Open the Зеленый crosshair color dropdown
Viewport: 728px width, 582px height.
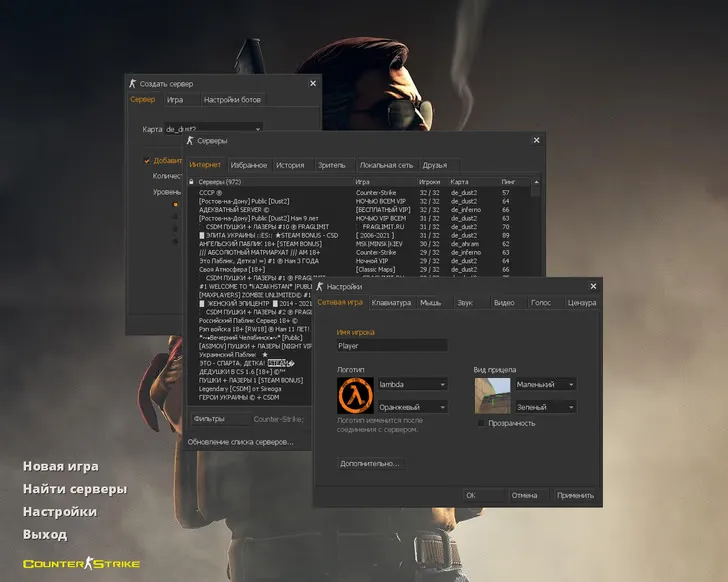tap(571, 407)
